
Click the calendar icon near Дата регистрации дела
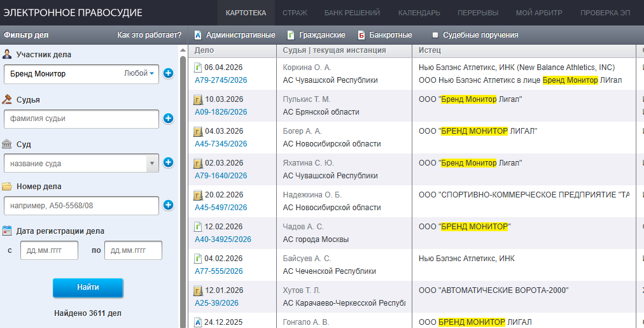tap(7, 231)
